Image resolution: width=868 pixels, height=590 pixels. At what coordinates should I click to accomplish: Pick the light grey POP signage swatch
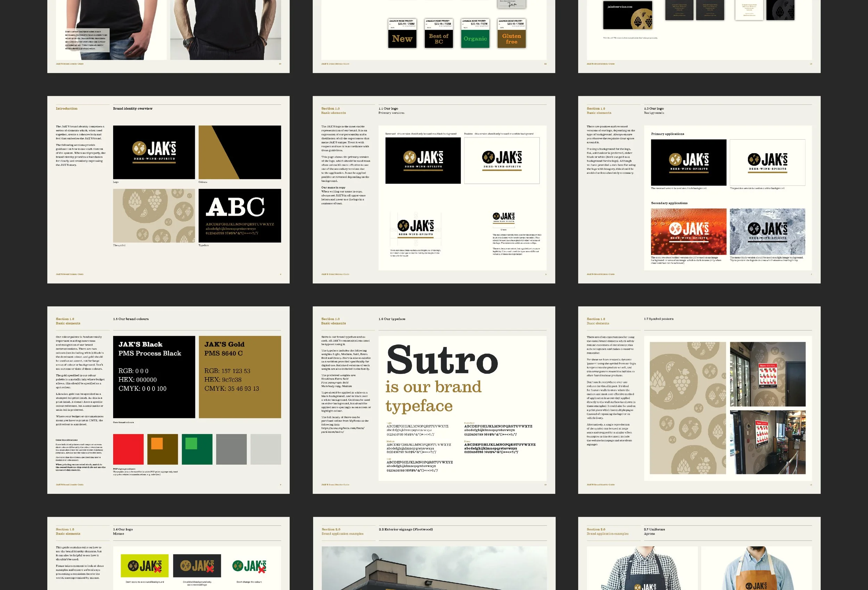(266, 449)
